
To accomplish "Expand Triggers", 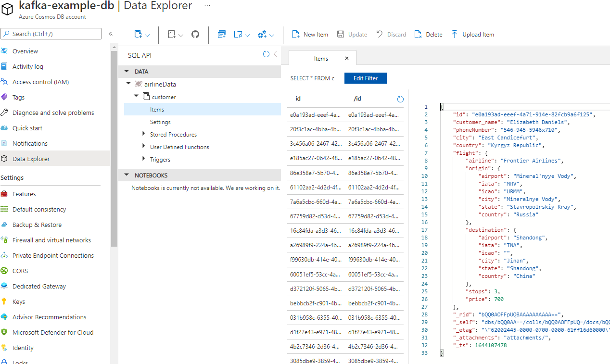I will [143, 159].
